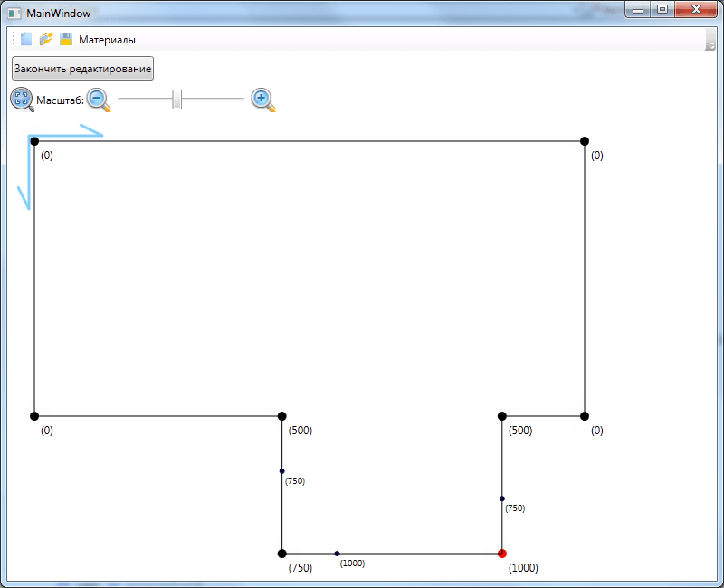
Task: Select the small right-edge midpoint labeled (750)
Action: 502,498
